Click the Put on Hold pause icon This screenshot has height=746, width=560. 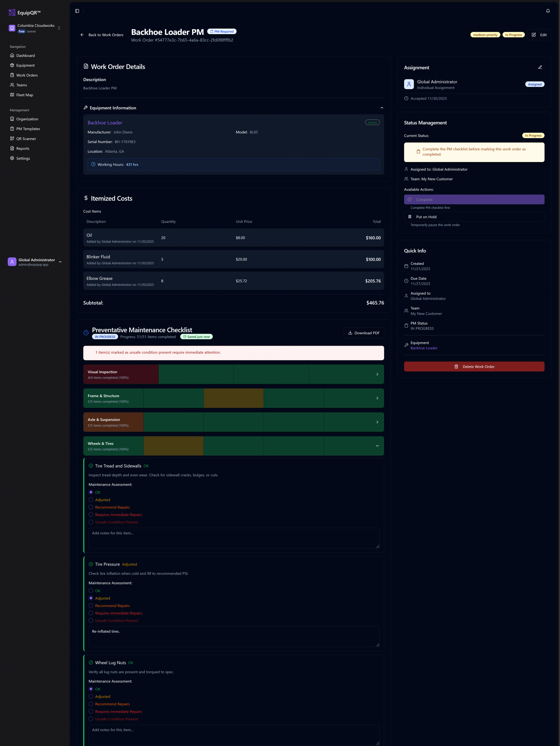click(410, 217)
